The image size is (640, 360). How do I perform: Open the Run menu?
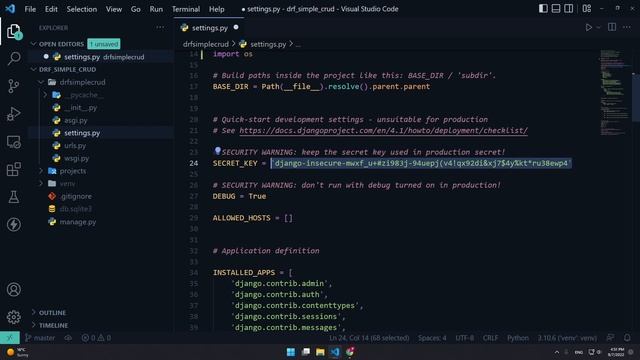click(x=156, y=9)
